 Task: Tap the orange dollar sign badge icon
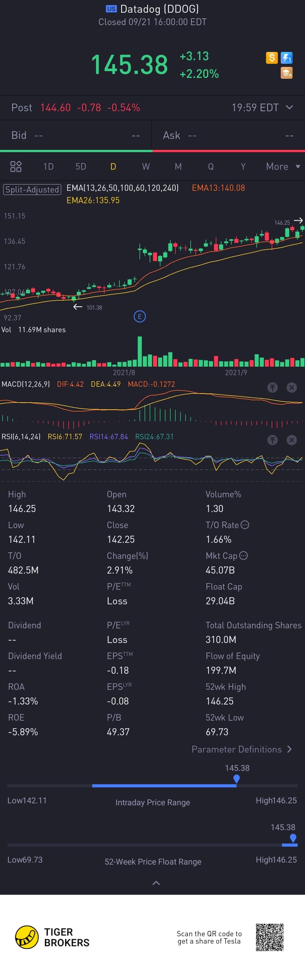point(271,58)
